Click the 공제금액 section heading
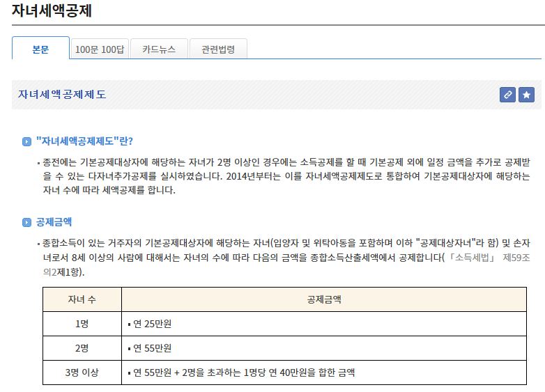This screenshot has height=392, width=545. pyautogui.click(x=54, y=222)
